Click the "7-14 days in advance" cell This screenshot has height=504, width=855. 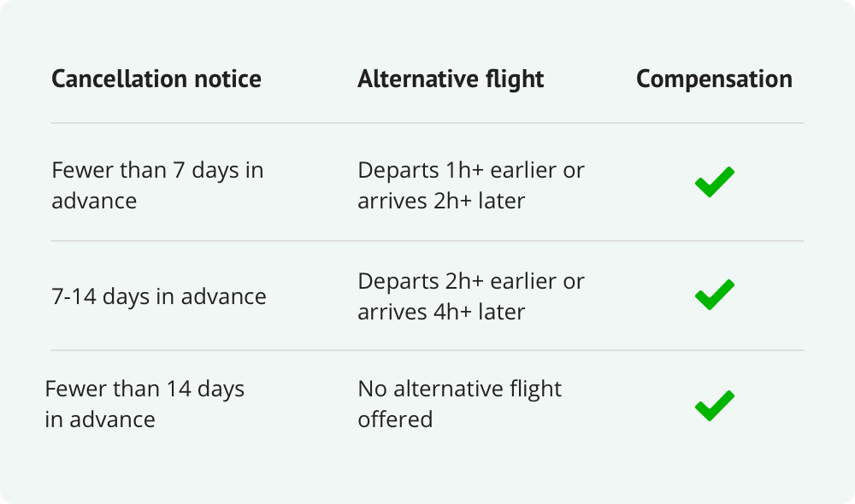pos(159,296)
